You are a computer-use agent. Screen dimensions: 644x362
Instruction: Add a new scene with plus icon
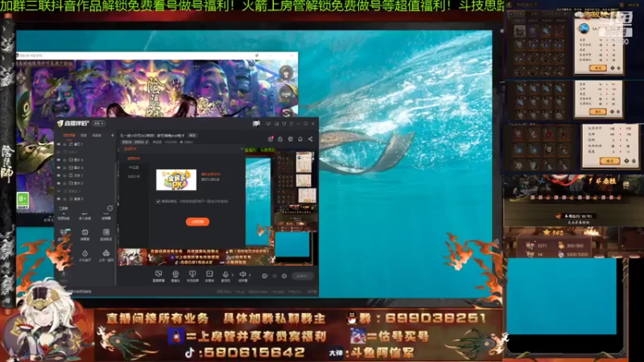pos(112,135)
